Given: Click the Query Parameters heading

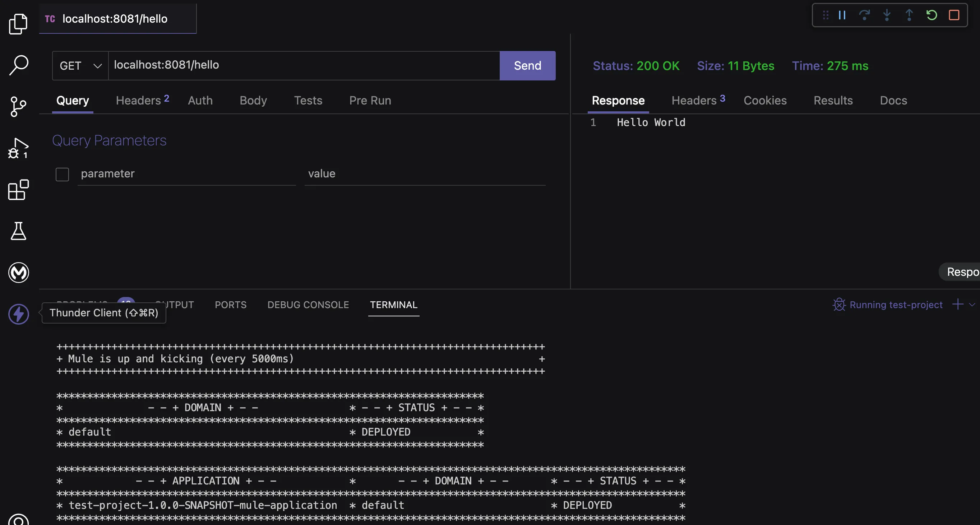Looking at the screenshot, I should click(109, 141).
